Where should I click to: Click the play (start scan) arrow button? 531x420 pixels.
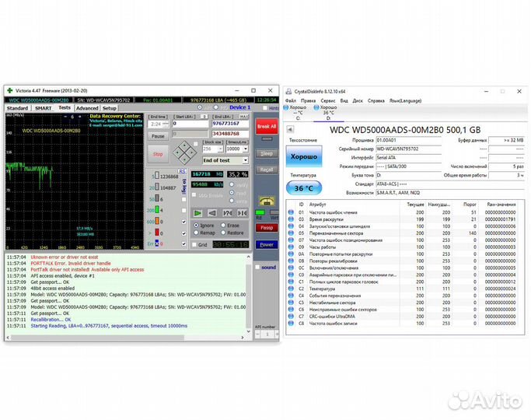[198, 212]
